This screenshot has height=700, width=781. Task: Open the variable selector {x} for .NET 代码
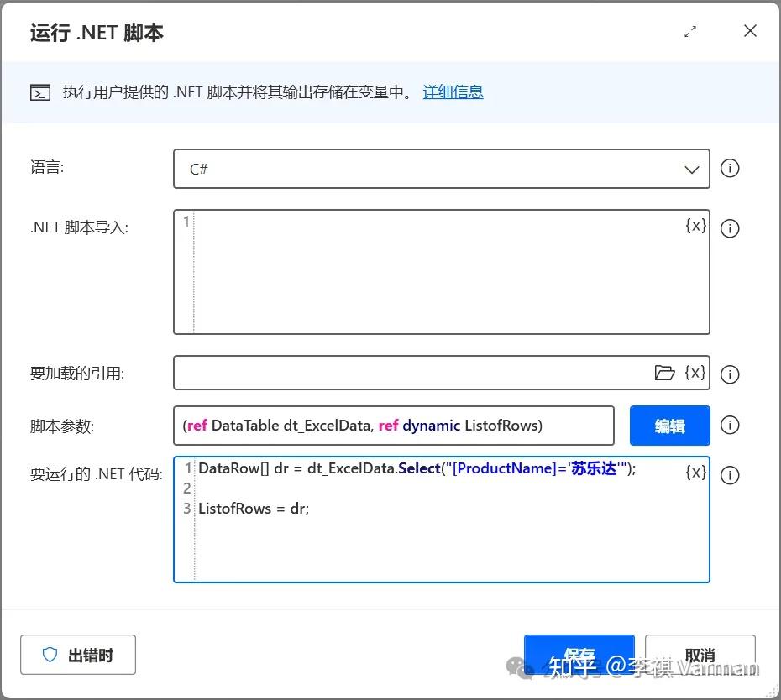[x=695, y=472]
